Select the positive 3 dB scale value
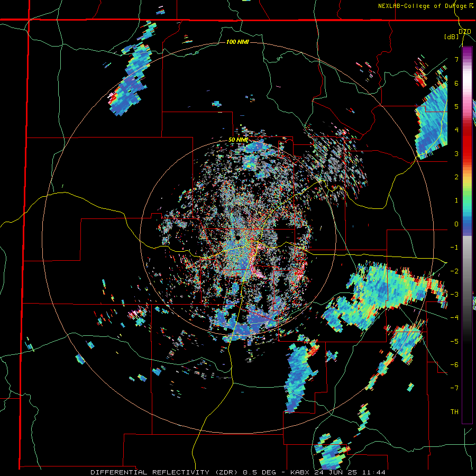The image size is (476, 476). (456, 153)
